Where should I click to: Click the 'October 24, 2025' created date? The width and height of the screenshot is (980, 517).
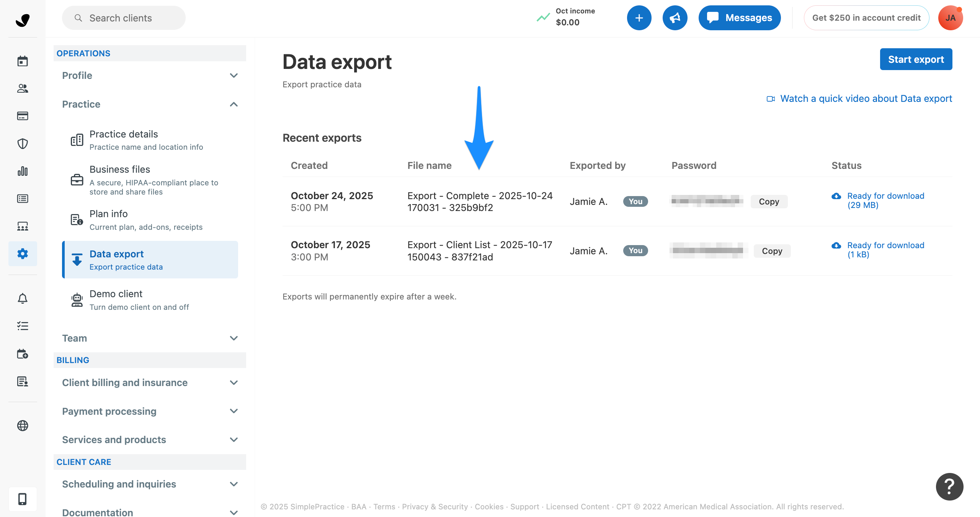tap(332, 196)
